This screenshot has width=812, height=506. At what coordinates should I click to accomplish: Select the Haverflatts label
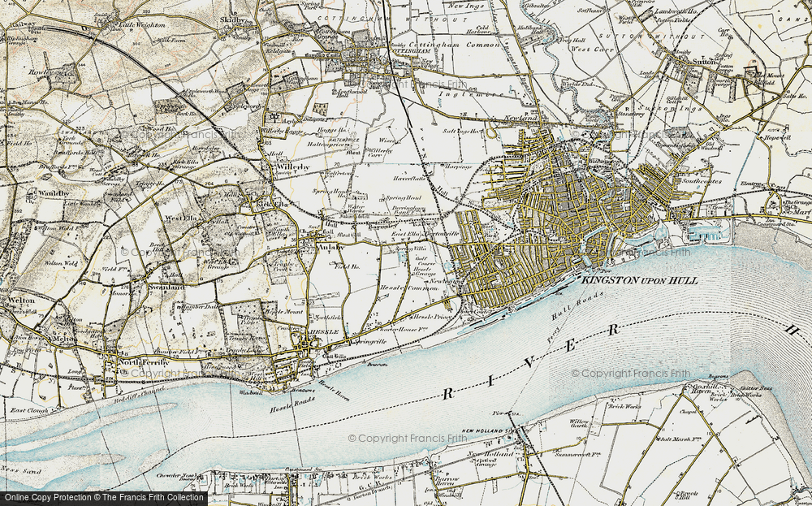(x=409, y=178)
